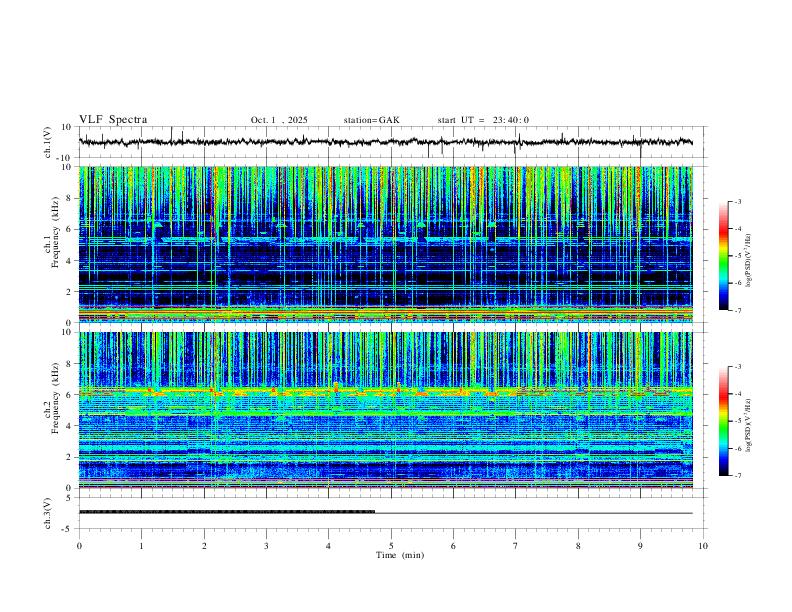The width and height of the screenshot is (792, 612).
Task: Click the "ch.1(V)" waveform axis label
Action: pyautogui.click(x=48, y=142)
